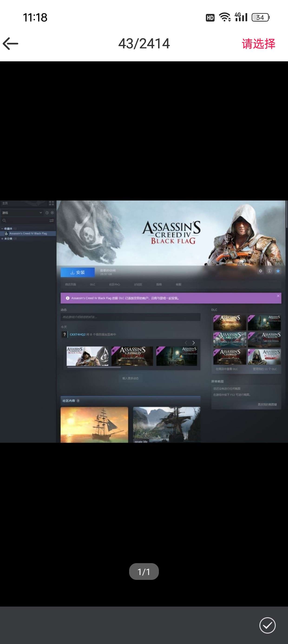Click the magnifier search icon
Viewport: 288px width, 644px height.
4,220
